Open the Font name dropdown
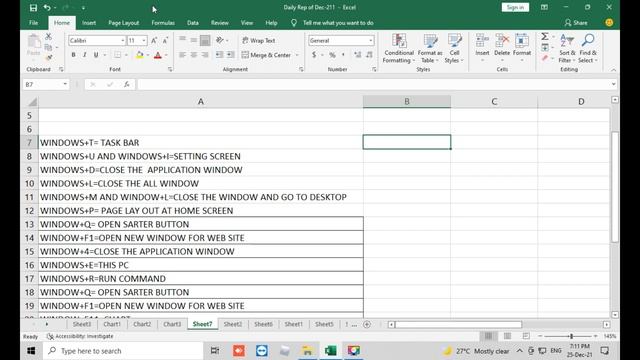640x360 pixels. coord(122,40)
